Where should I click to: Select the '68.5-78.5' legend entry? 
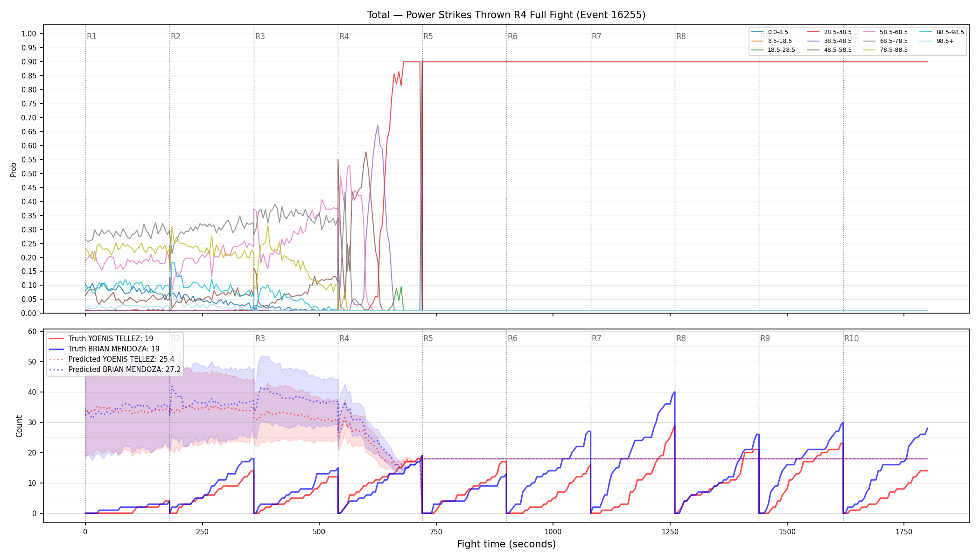885,41
